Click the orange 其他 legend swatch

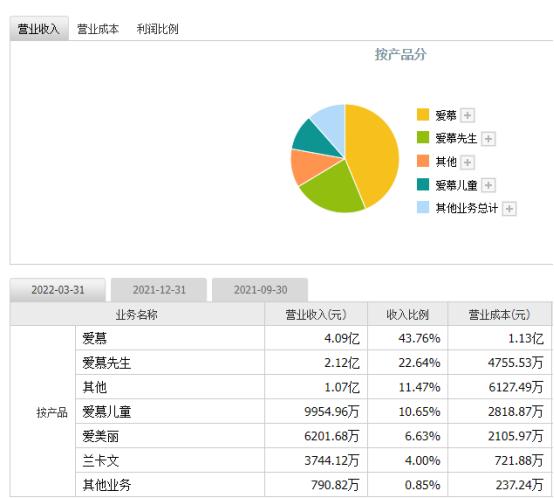[423, 161]
